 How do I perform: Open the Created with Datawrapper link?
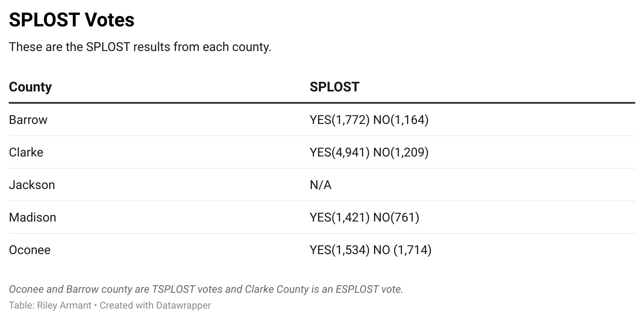(x=155, y=305)
